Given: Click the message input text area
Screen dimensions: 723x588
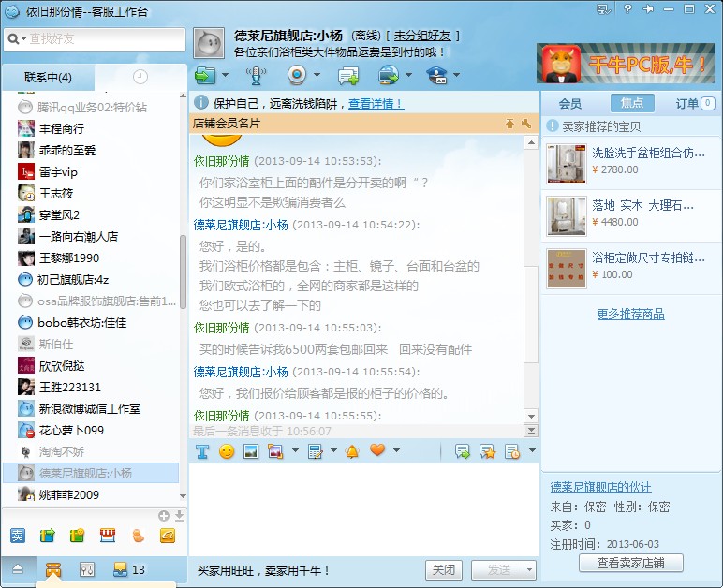Looking at the screenshot, I should [363, 508].
